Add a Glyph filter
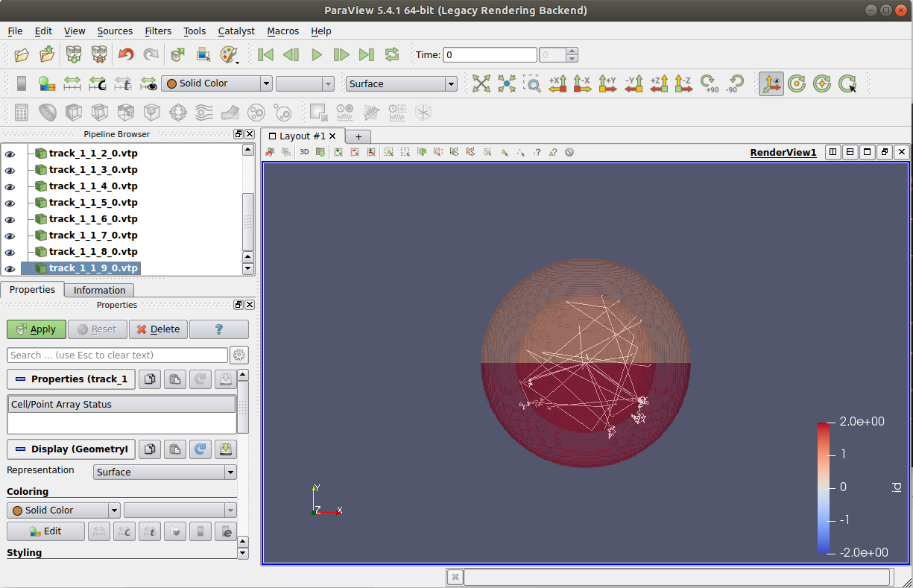This screenshot has width=913, height=588. click(x=177, y=112)
